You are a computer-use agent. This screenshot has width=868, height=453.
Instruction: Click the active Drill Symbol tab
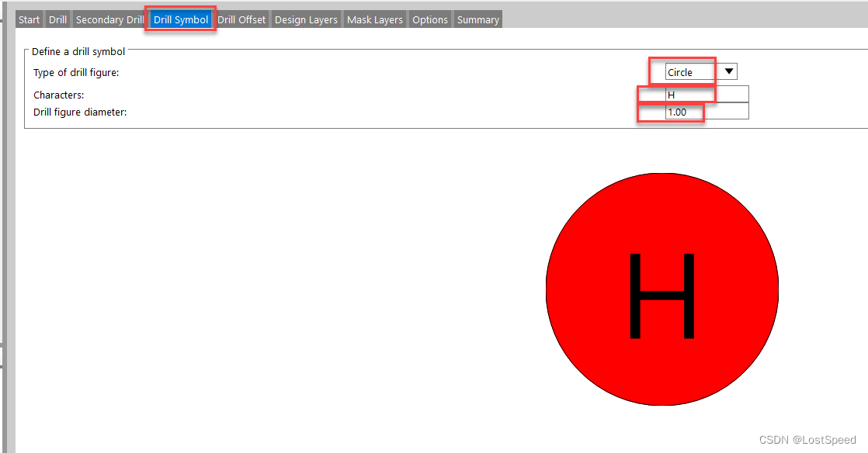(x=180, y=19)
